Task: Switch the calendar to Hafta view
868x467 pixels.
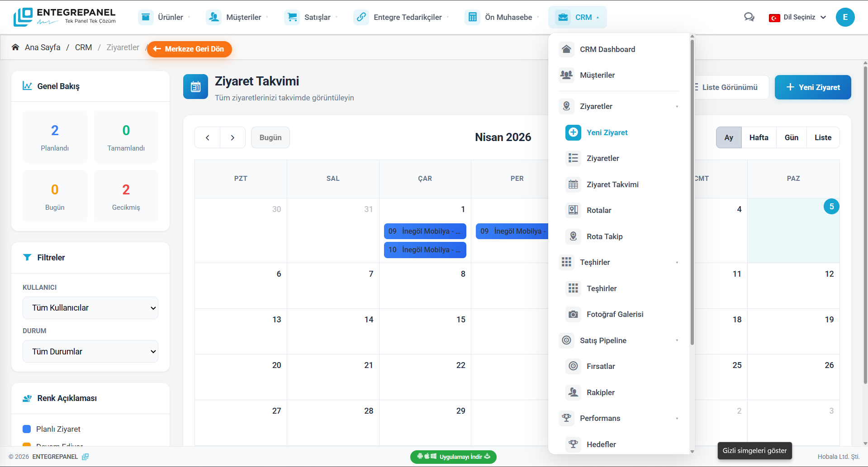Action: 759,137
